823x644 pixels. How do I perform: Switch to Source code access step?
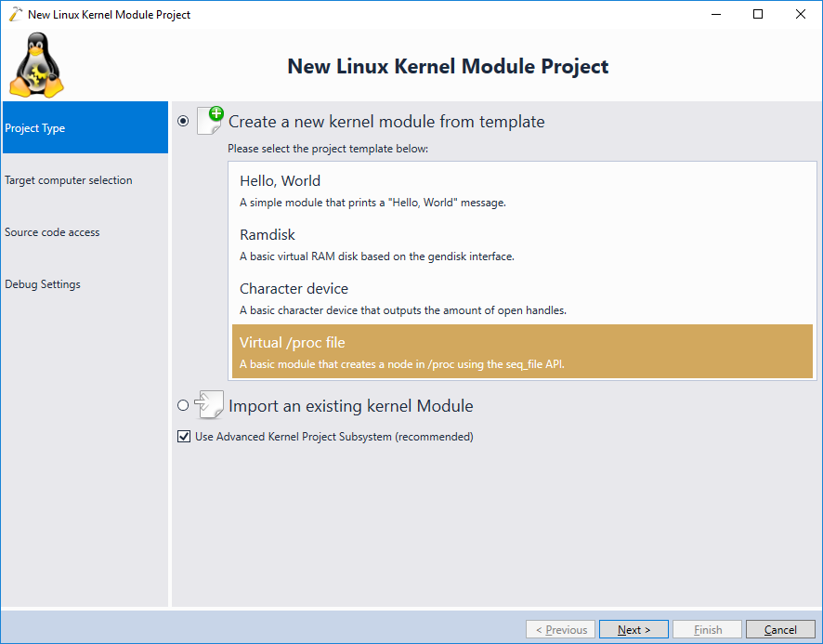[x=85, y=231]
